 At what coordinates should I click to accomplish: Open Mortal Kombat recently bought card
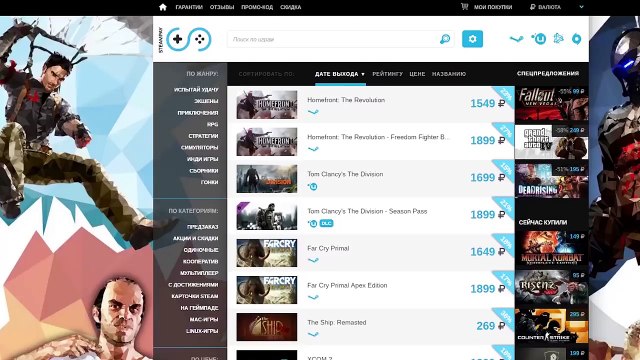coord(551,248)
